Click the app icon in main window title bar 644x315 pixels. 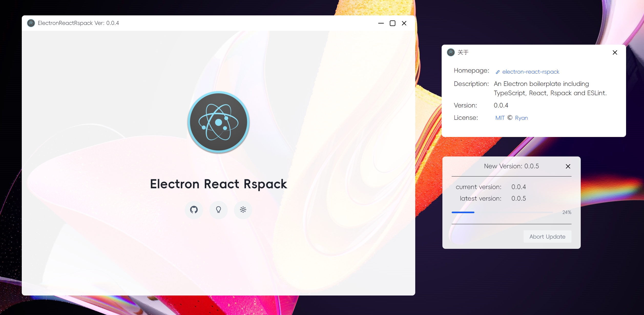click(x=31, y=23)
